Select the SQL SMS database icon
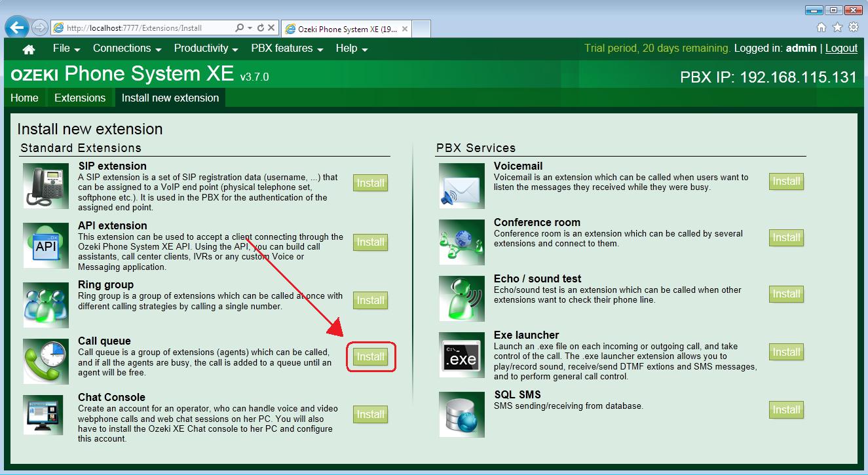The height and width of the screenshot is (475, 868). (461, 414)
